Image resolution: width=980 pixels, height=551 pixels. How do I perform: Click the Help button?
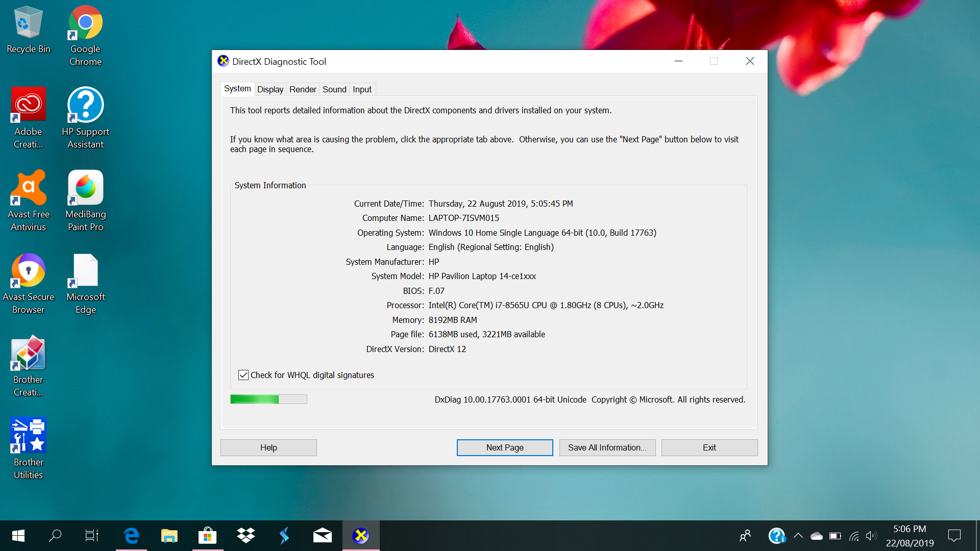click(268, 447)
